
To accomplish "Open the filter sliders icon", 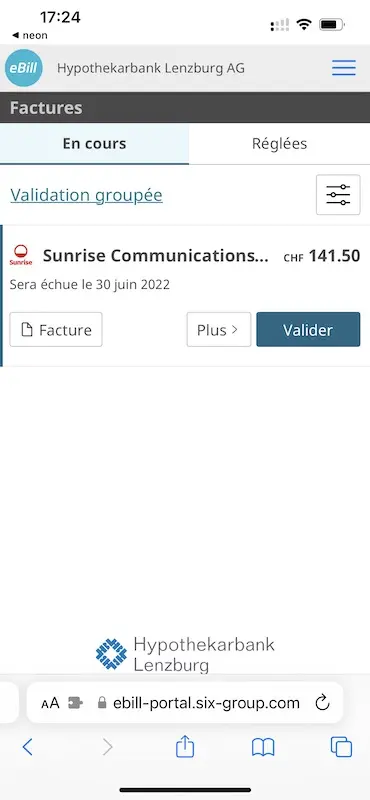I will tap(338, 194).
